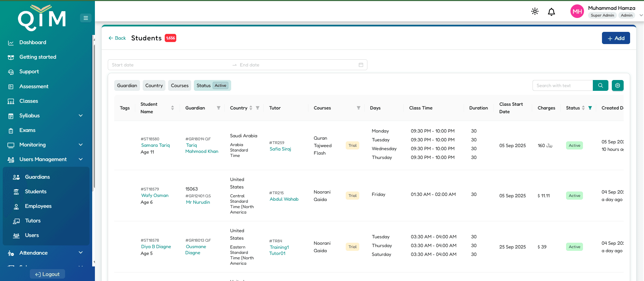The image size is (644, 281).
Task: Open Guardians in the sidebar
Action: pyautogui.click(x=37, y=177)
